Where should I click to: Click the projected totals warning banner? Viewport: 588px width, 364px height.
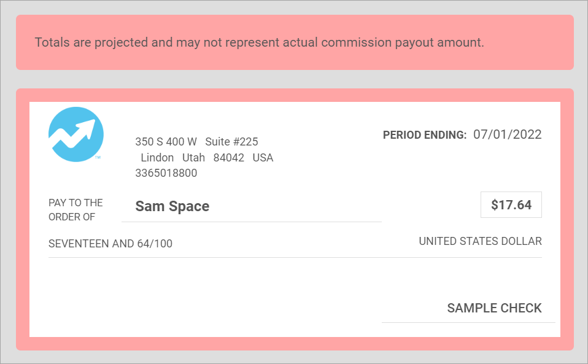(x=295, y=42)
